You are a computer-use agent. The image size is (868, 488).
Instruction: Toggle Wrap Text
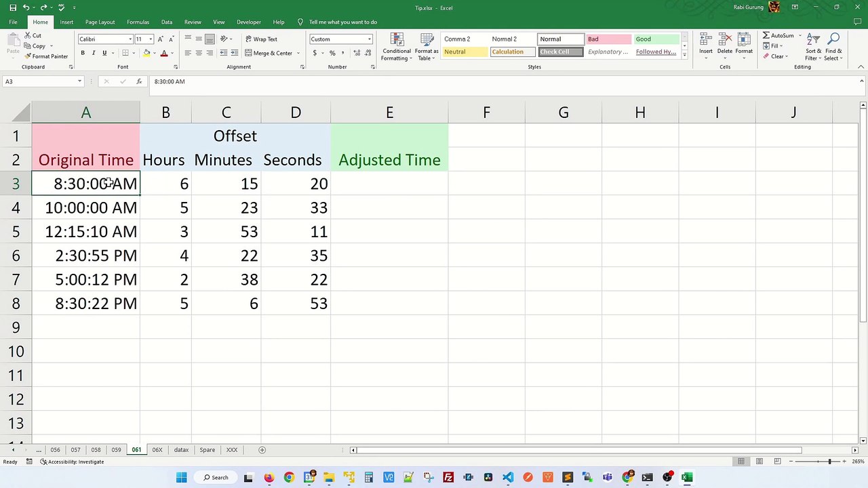[261, 39]
